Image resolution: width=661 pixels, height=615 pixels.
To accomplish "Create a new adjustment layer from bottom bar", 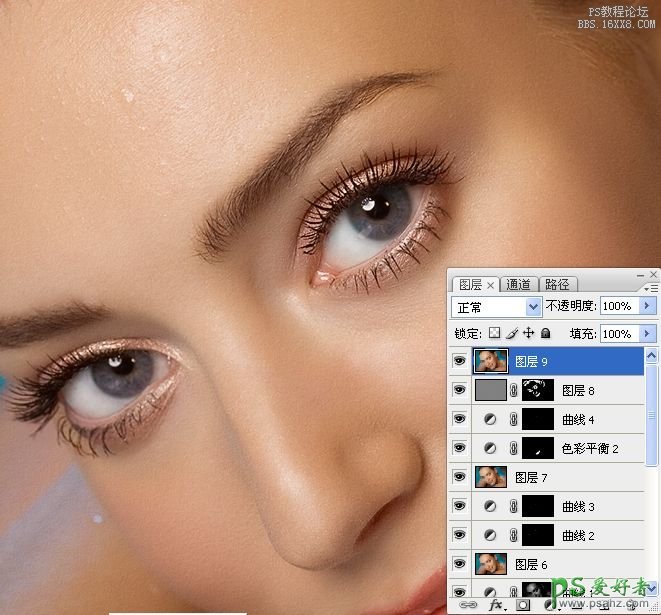I will point(549,605).
